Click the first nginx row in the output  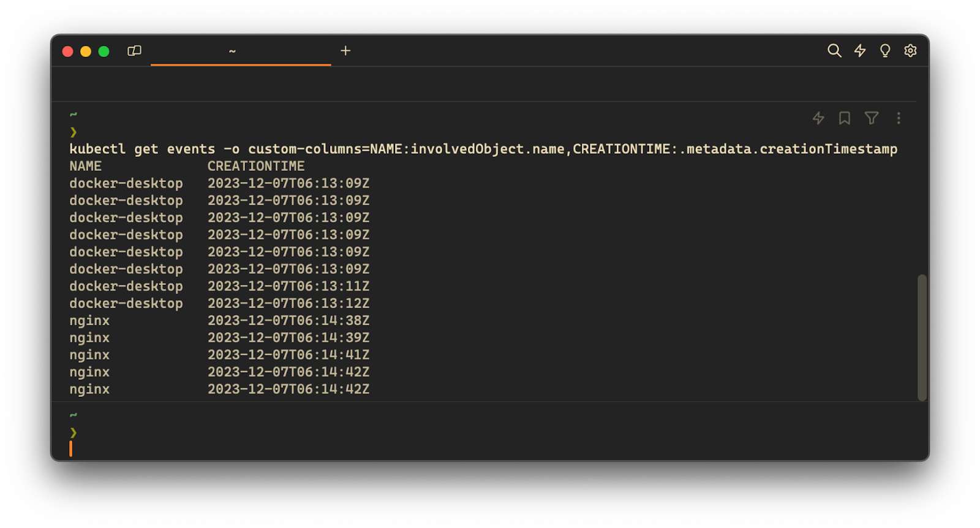(x=90, y=320)
